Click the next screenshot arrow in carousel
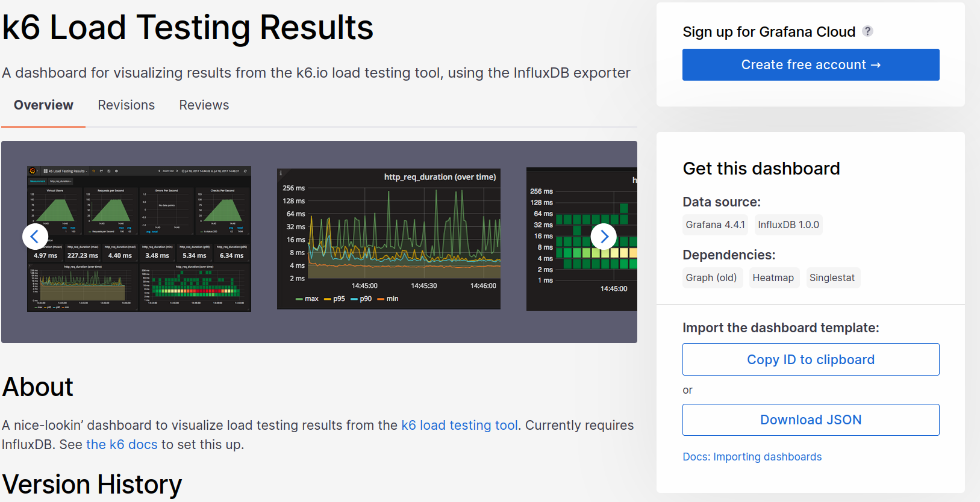This screenshot has height=502, width=980. 604,237
